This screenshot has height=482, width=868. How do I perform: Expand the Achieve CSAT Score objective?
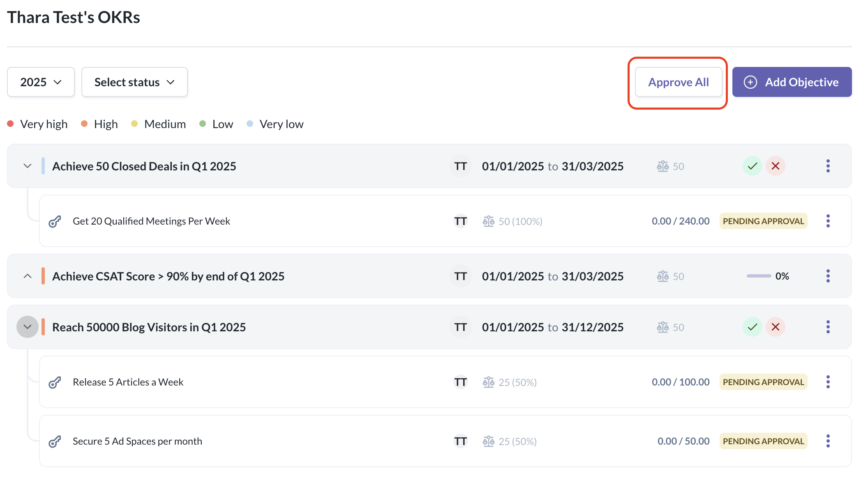tap(28, 276)
